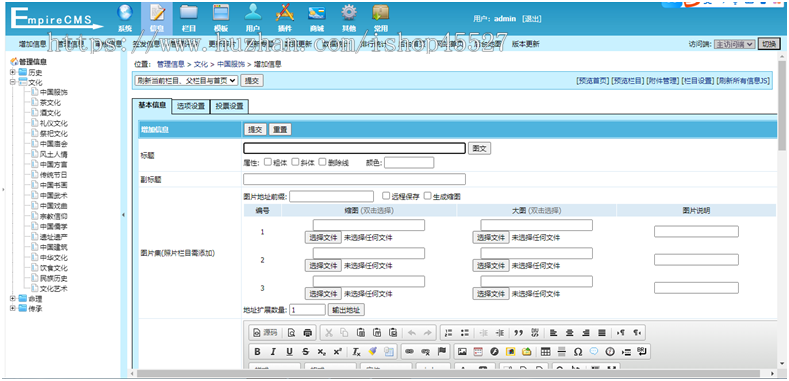Open the 模板 (Template) icon
The image size is (789, 381).
[x=220, y=13]
